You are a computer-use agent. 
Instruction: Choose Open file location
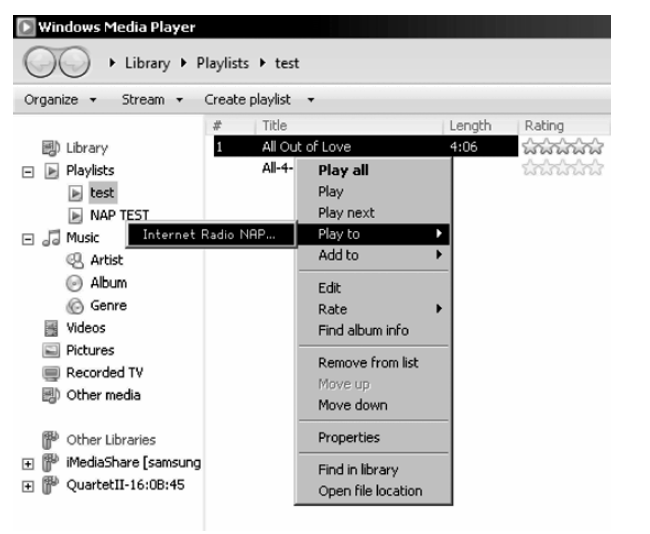[373, 491]
